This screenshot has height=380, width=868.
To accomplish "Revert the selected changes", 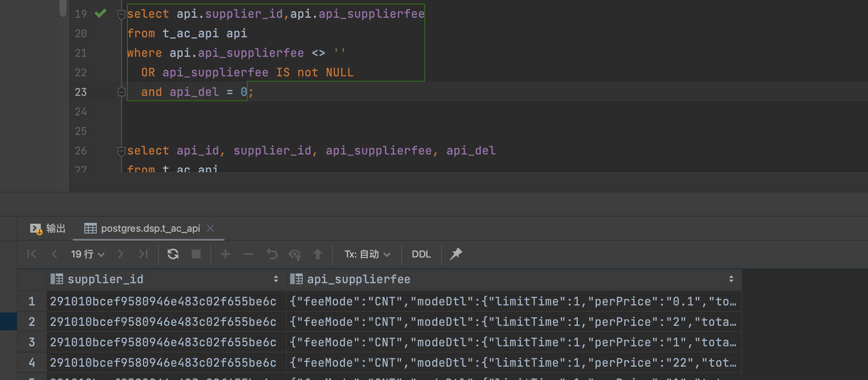I will 272,254.
